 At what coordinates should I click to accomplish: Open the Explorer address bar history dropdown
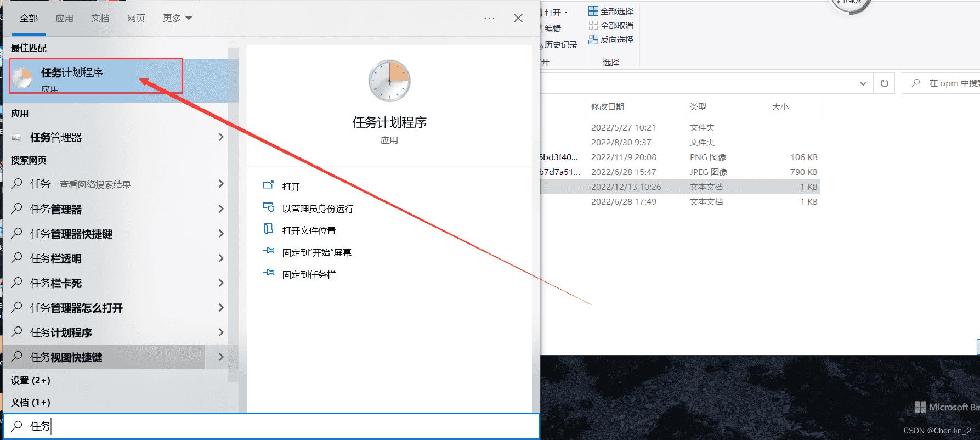point(863,83)
